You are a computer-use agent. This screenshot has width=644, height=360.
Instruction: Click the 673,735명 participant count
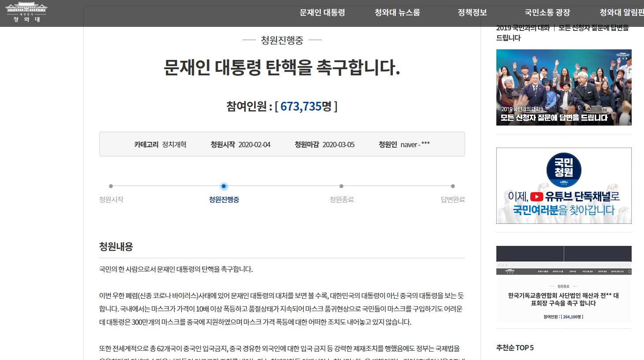point(305,106)
